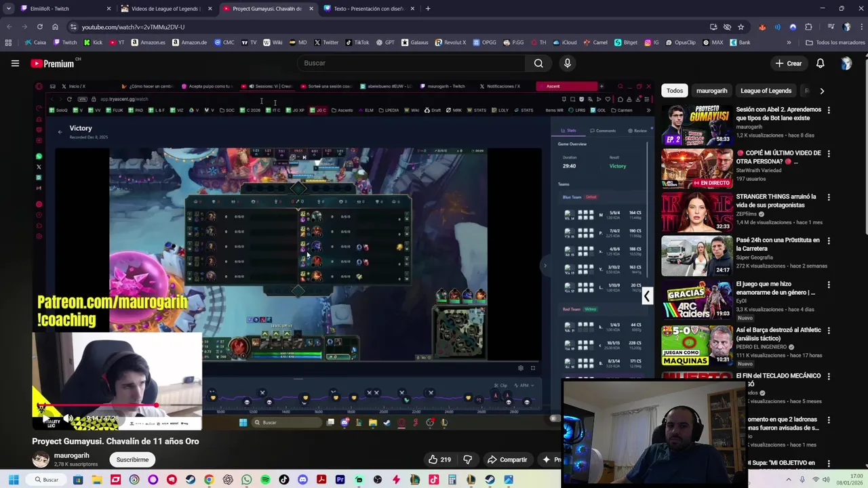Mute the YouTube video player volume
868x488 pixels.
click(68, 419)
